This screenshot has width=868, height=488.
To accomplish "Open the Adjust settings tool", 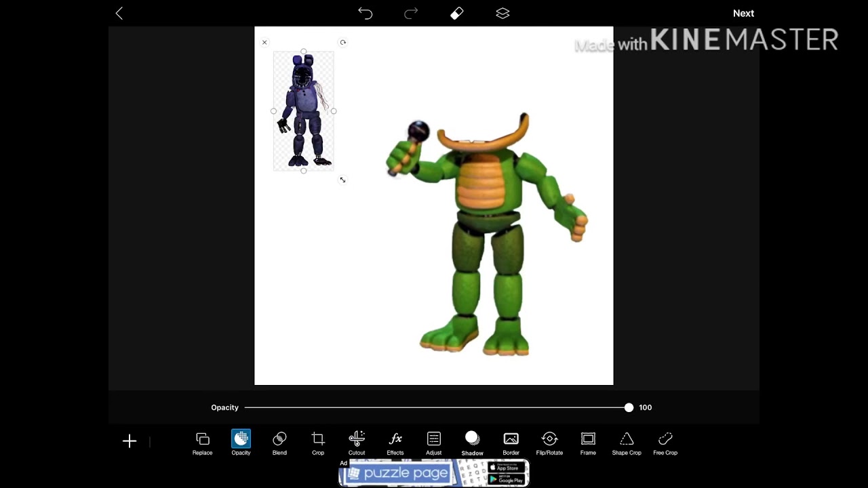I will [x=434, y=443].
